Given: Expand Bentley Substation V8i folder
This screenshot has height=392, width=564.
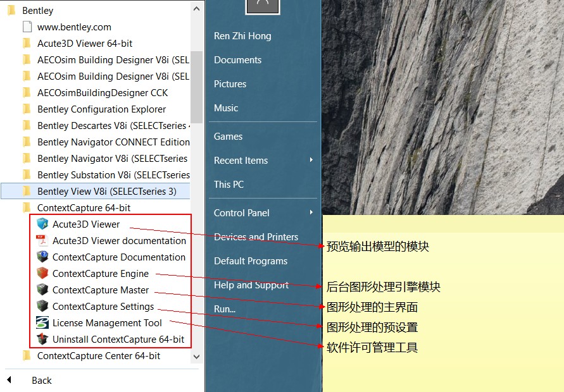Looking at the screenshot, I should [x=96, y=175].
